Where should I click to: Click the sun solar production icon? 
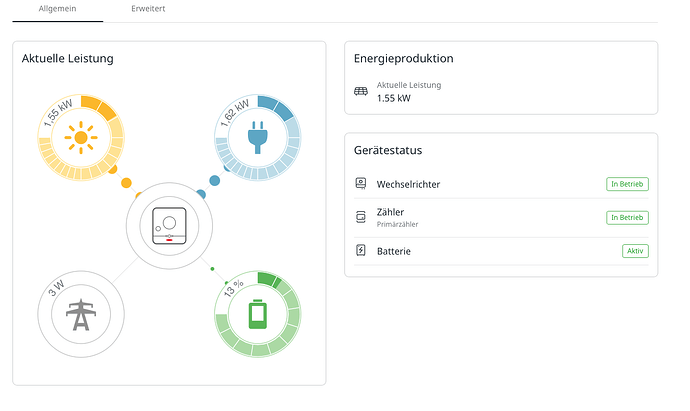pos(81,137)
